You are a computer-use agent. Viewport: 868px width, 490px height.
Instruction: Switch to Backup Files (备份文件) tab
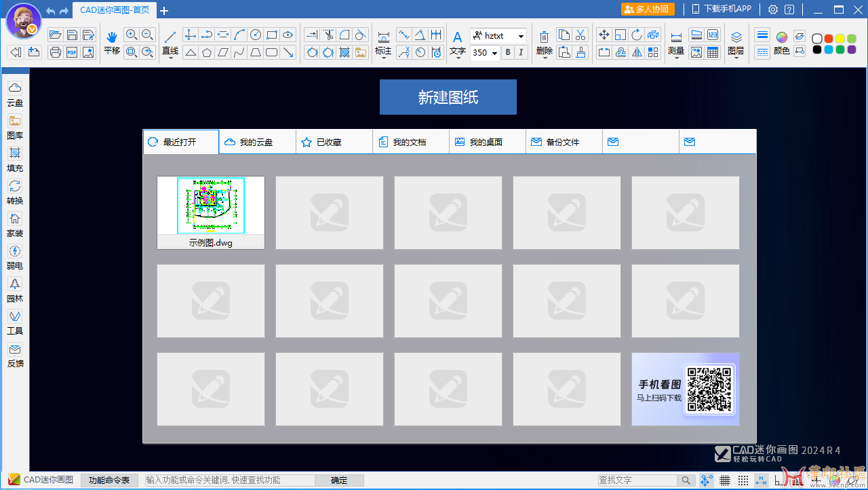point(564,142)
